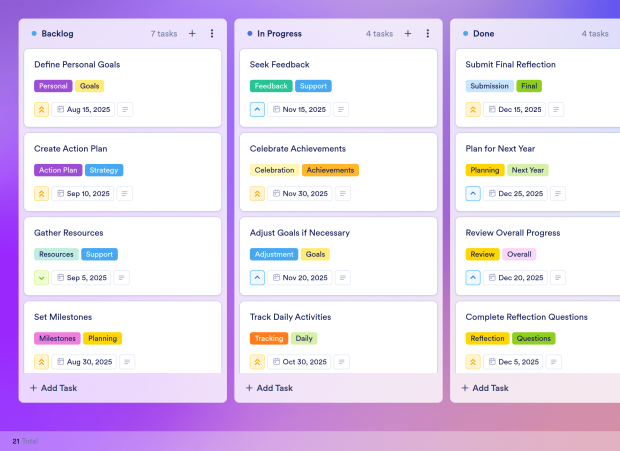620x451 pixels.
Task: Click the plus icon in In Progress header
Action: (x=408, y=34)
